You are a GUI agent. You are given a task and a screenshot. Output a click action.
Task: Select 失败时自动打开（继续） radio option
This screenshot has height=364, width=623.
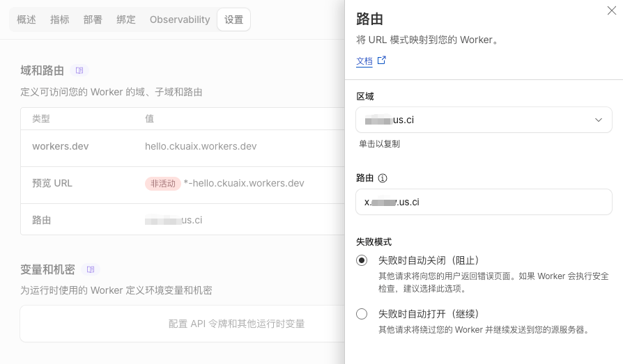click(362, 314)
